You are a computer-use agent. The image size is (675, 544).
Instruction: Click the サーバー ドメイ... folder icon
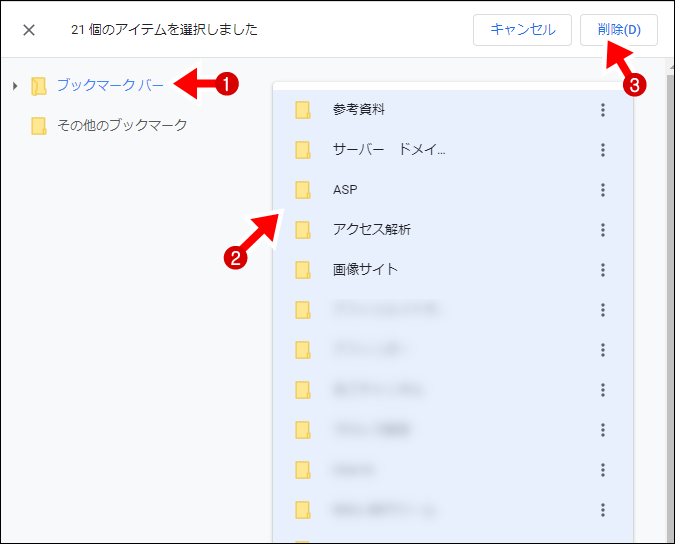[x=303, y=150]
